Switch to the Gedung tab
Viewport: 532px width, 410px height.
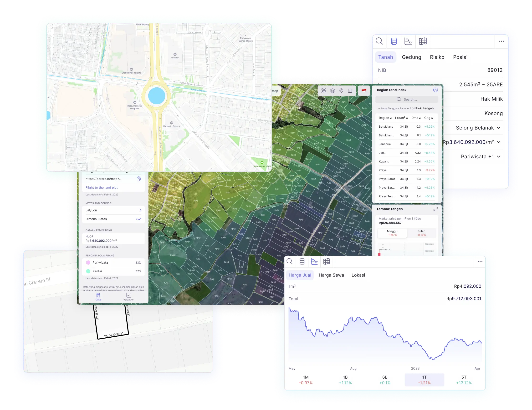tap(411, 57)
